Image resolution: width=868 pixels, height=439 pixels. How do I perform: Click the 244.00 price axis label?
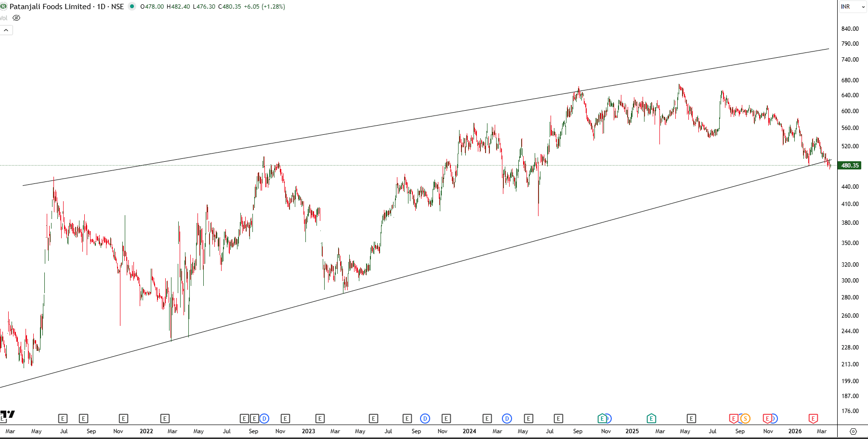coord(850,331)
